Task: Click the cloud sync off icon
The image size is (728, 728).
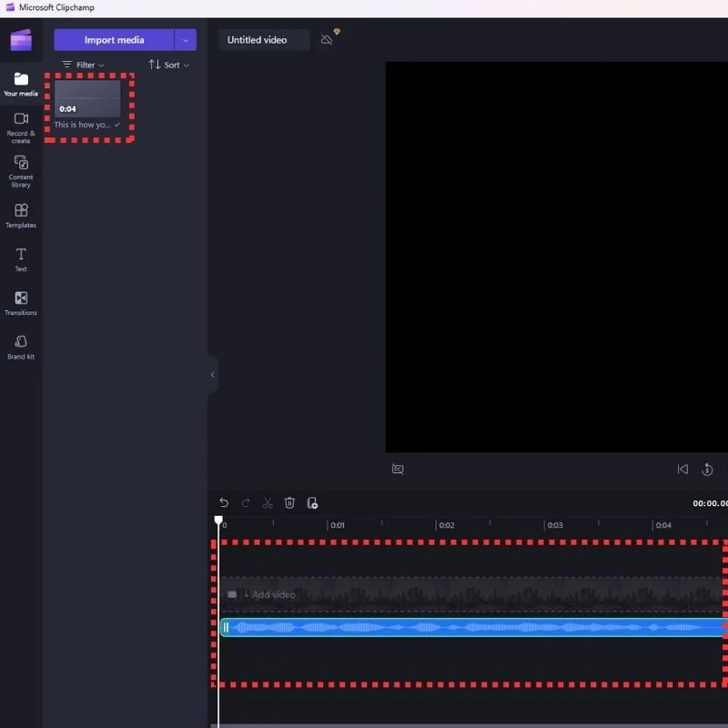Action: (327, 40)
